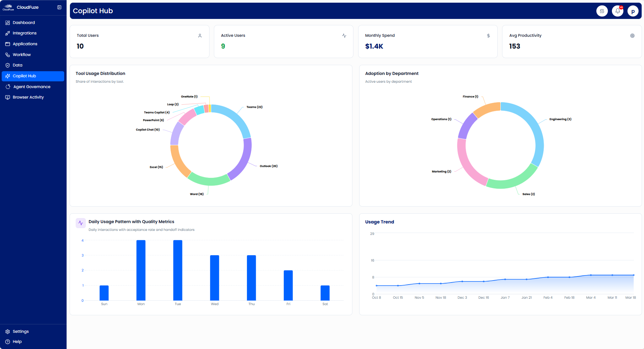Click the Applications window icon

tap(8, 44)
